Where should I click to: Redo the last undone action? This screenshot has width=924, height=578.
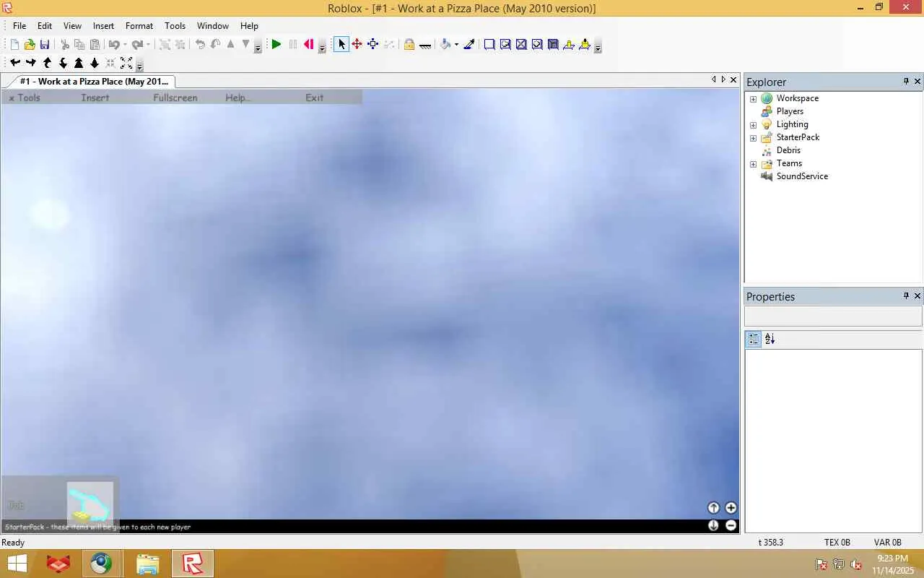tap(136, 45)
